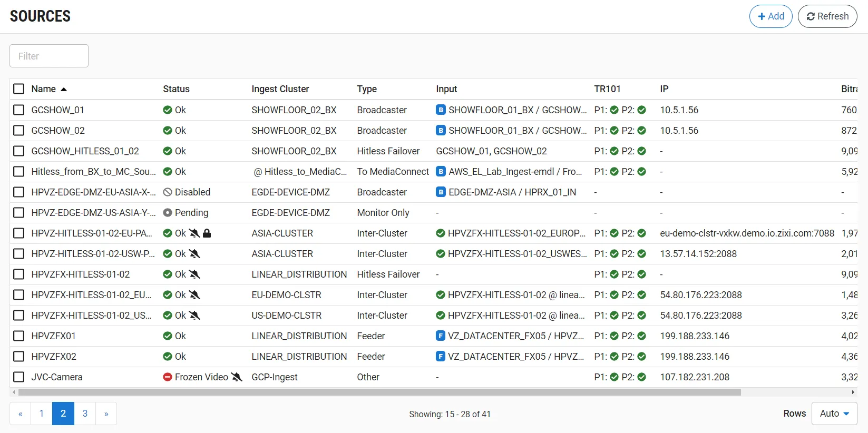Check the box for GCSHOW_01
868x433 pixels.
coord(19,110)
